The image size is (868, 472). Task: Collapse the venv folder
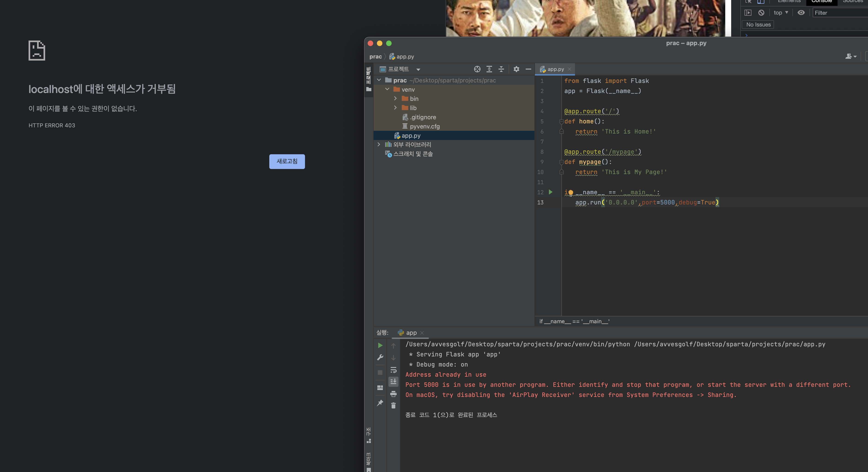tap(387, 89)
